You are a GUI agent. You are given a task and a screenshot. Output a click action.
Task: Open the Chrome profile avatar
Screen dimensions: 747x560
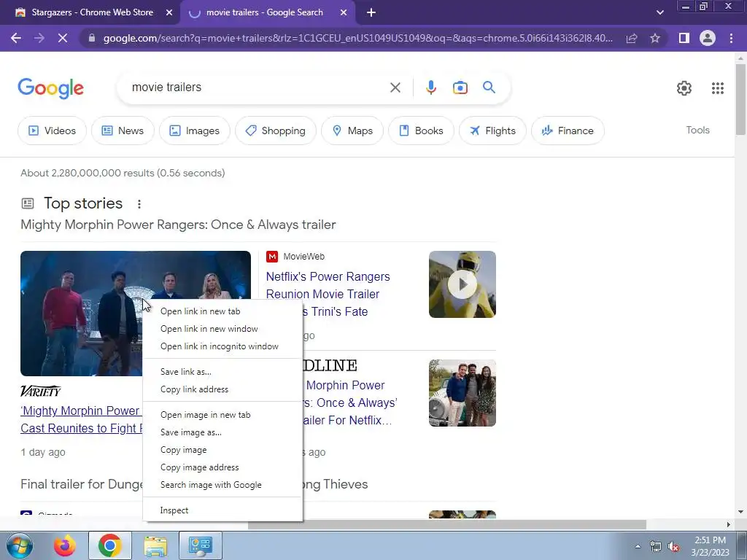(x=708, y=38)
